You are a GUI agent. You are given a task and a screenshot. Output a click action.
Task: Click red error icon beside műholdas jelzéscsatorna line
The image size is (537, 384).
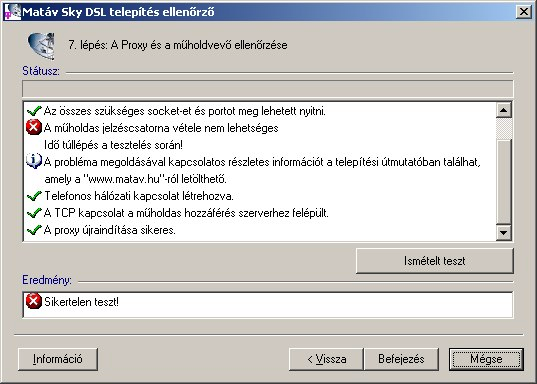34,127
